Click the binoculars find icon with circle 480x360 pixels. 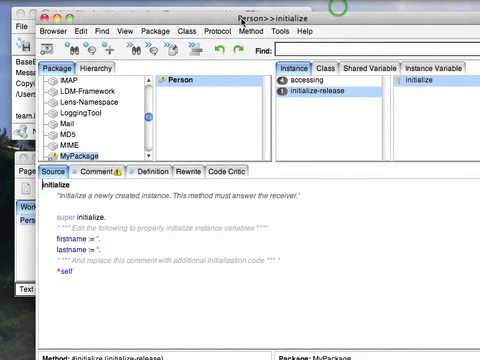[x=72, y=49]
